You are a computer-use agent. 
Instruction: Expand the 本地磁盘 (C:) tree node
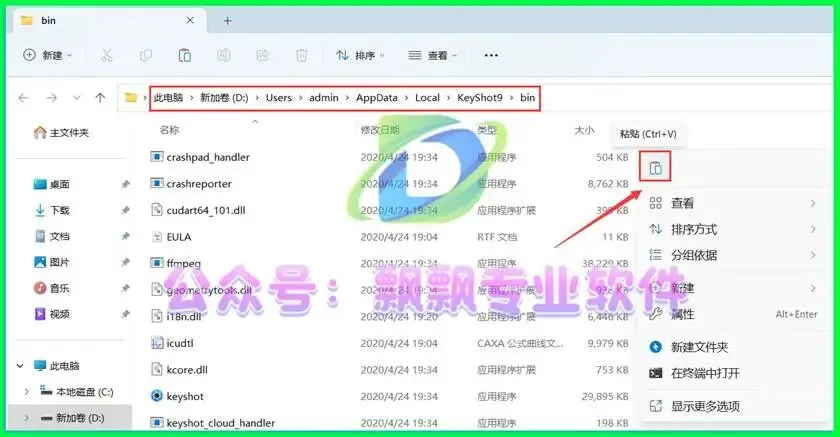(x=26, y=392)
